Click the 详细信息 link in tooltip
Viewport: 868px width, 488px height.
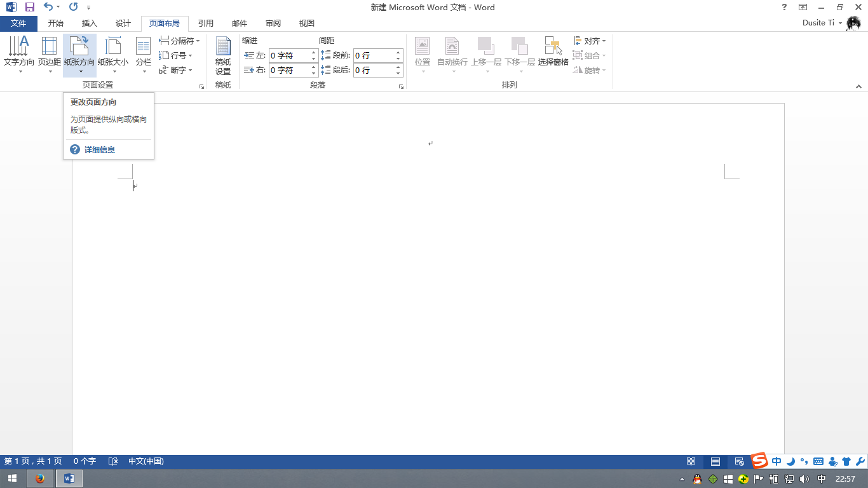click(100, 150)
